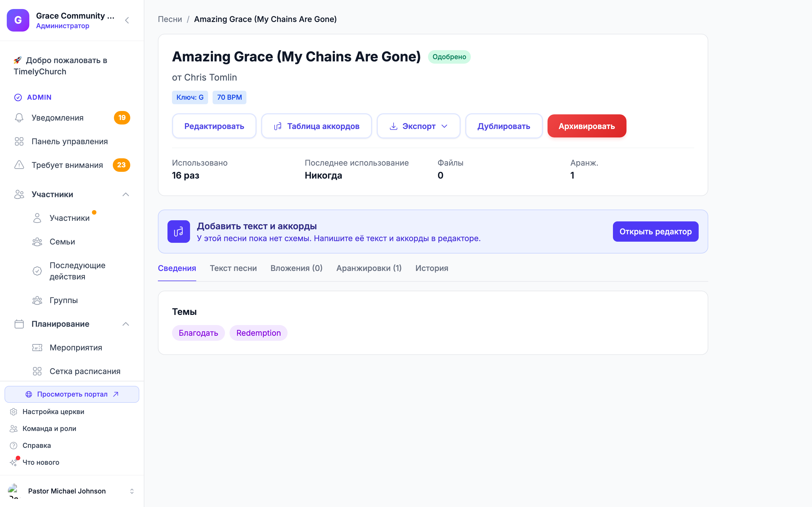Open the Pastor Michael Johnson account switcher
This screenshot has height=507, width=812.
pyautogui.click(x=72, y=491)
